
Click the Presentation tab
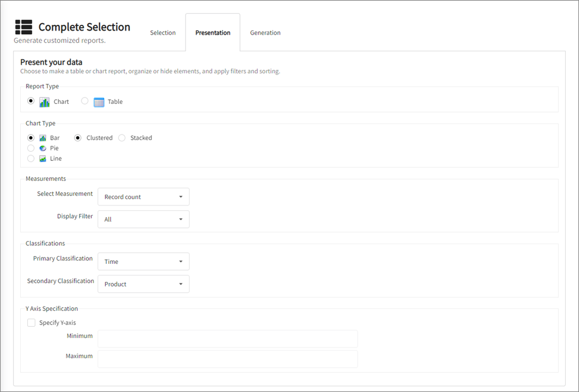pos(213,33)
